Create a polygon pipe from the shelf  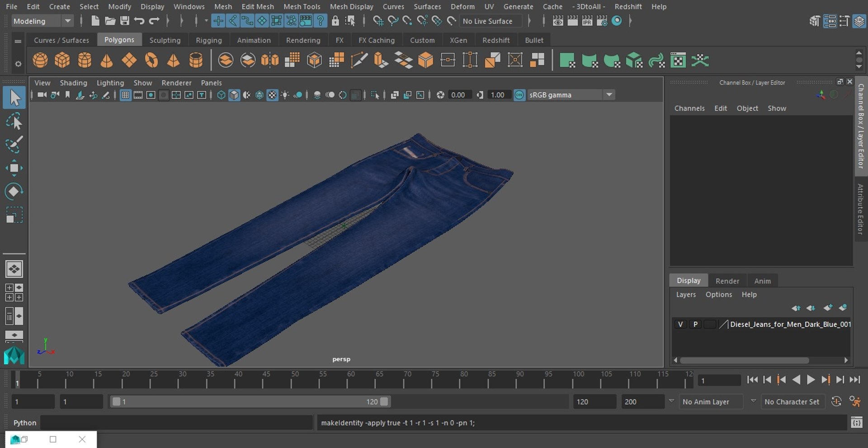pos(196,60)
